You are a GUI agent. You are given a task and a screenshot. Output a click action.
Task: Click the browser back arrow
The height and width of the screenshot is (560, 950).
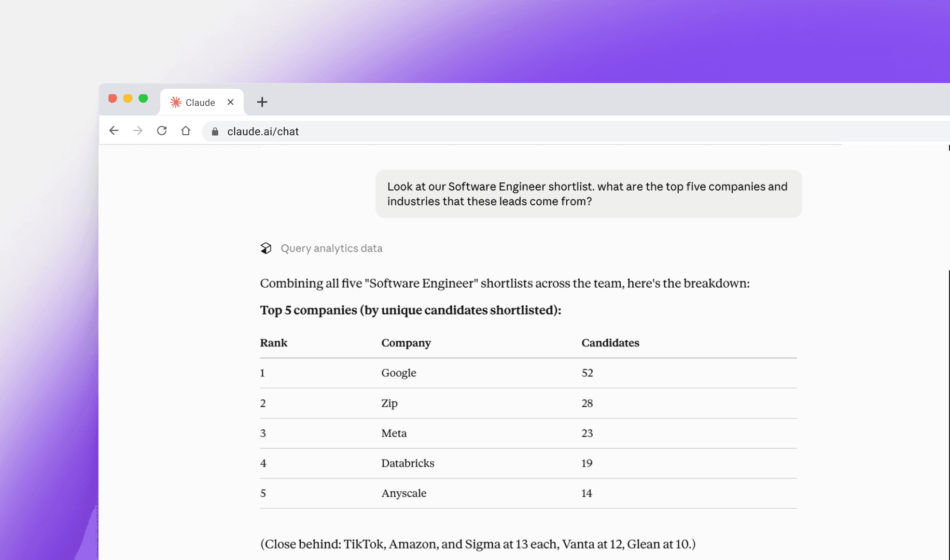tap(114, 131)
